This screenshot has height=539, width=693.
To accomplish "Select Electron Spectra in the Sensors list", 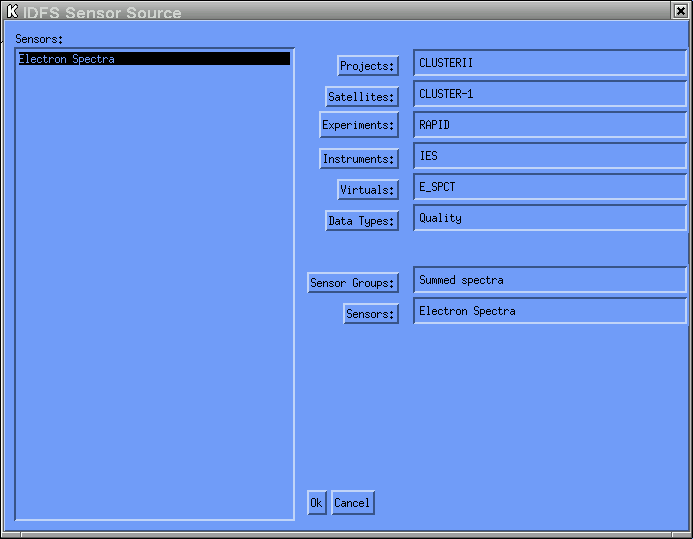I will coord(154,59).
